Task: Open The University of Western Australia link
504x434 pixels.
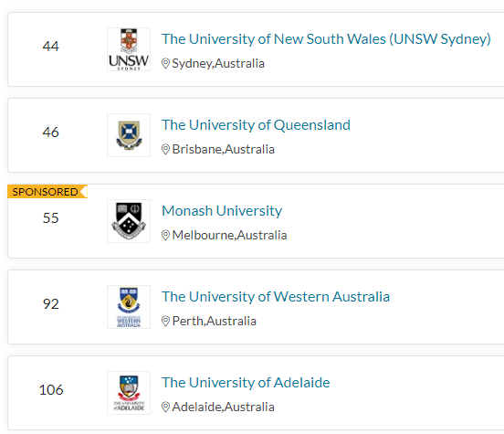Action: coord(276,297)
